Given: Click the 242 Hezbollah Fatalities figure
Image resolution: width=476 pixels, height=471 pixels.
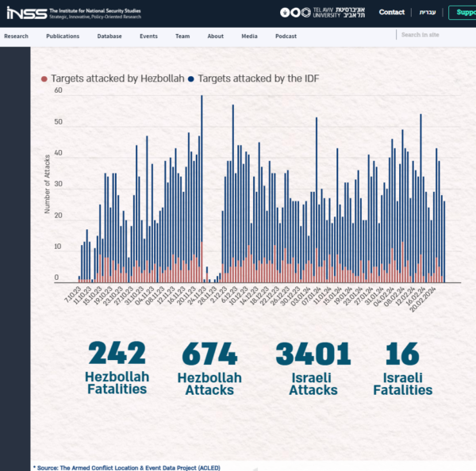Looking at the screenshot, I should 117,353.
